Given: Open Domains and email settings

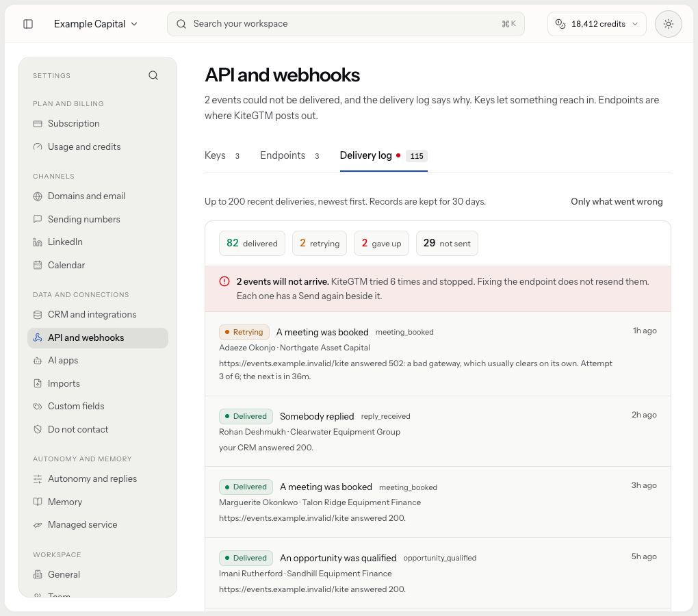Looking at the screenshot, I should (x=98, y=196).
